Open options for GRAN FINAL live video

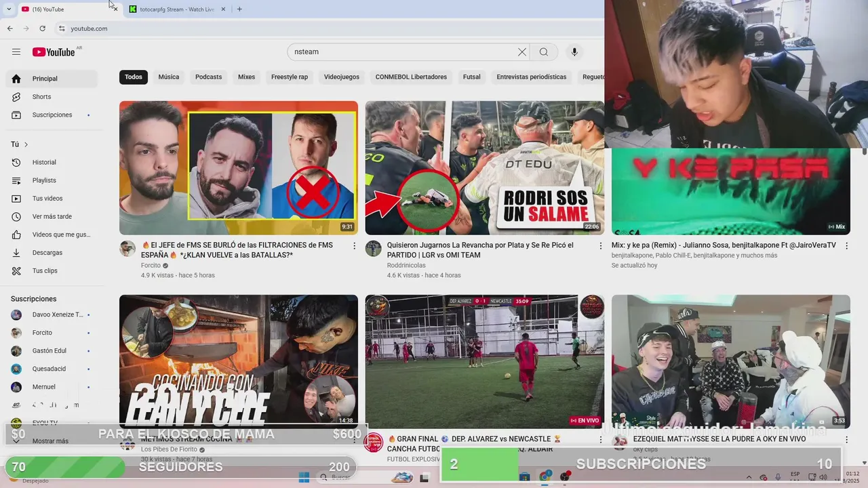[x=600, y=440]
